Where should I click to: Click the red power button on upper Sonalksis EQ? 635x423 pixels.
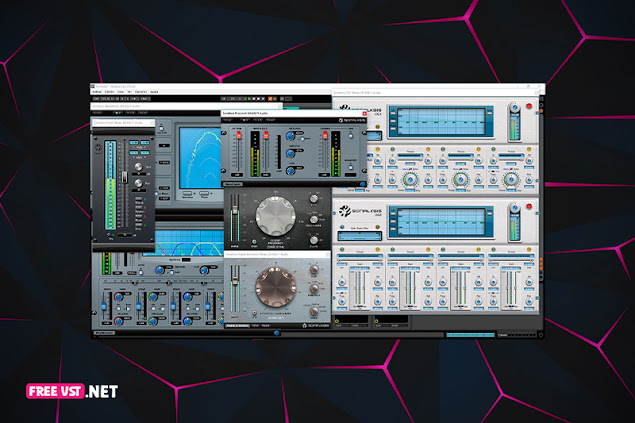528,106
